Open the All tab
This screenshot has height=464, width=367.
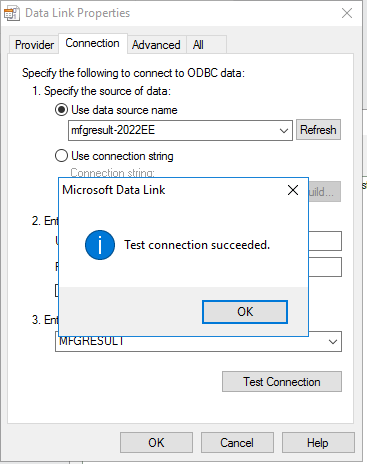(198, 45)
